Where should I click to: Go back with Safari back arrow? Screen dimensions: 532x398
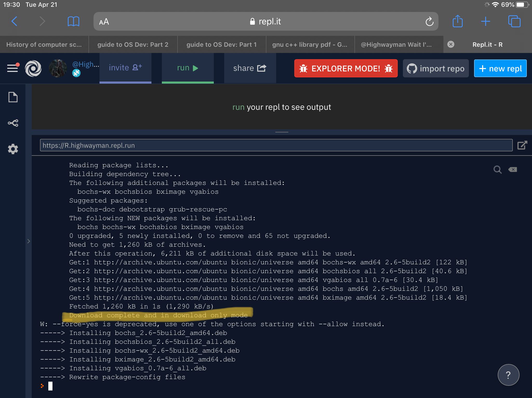coord(15,21)
